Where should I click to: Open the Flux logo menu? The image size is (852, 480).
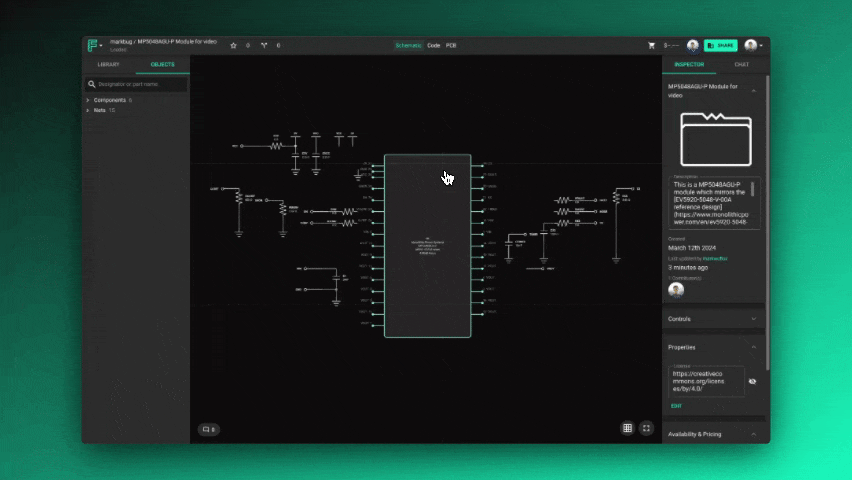pyautogui.click(x=95, y=46)
